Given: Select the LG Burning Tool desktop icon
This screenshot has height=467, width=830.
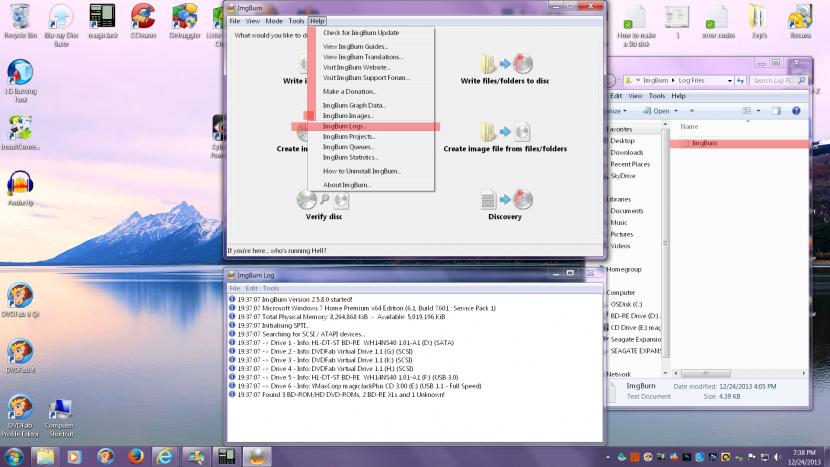Looking at the screenshot, I should (20, 81).
